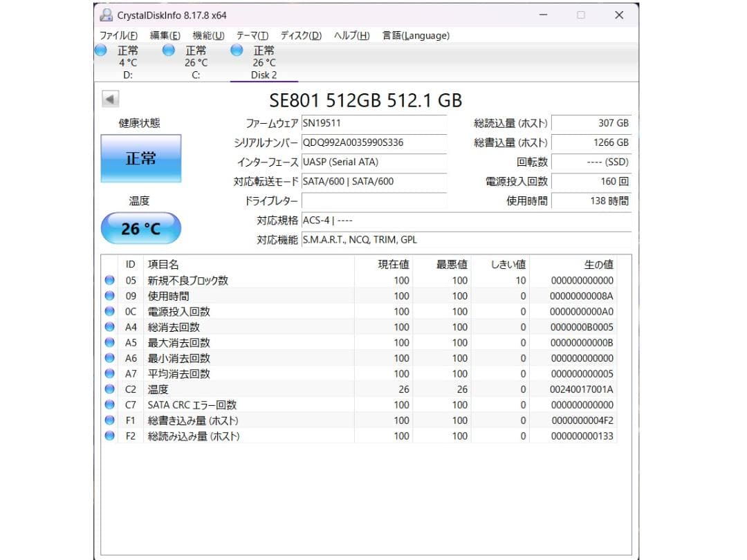Image resolution: width=747 pixels, height=560 pixels.
Task: Open the 言語(Language) menu
Action: tap(416, 36)
